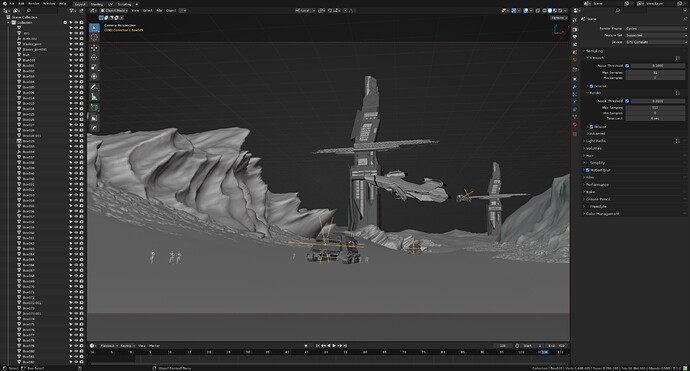Open the viewport Select menu

pos(147,11)
